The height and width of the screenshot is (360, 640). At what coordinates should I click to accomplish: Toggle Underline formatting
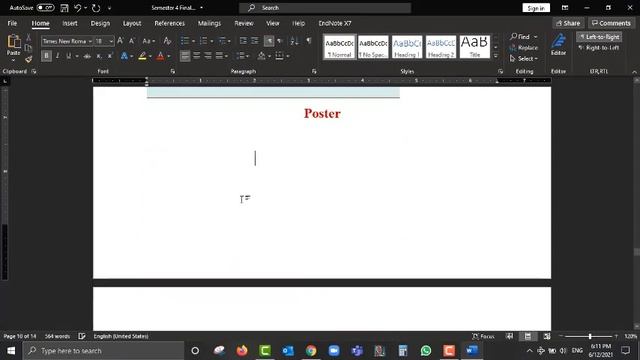coord(68,56)
